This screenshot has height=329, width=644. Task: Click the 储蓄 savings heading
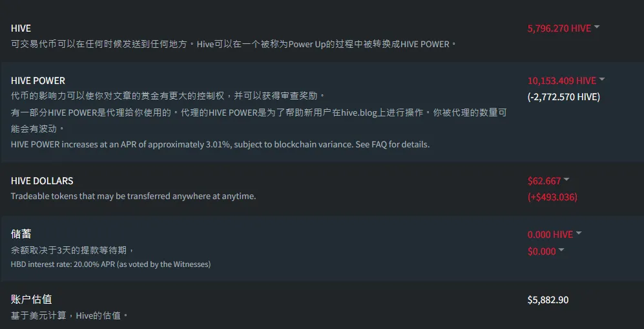tap(21, 234)
